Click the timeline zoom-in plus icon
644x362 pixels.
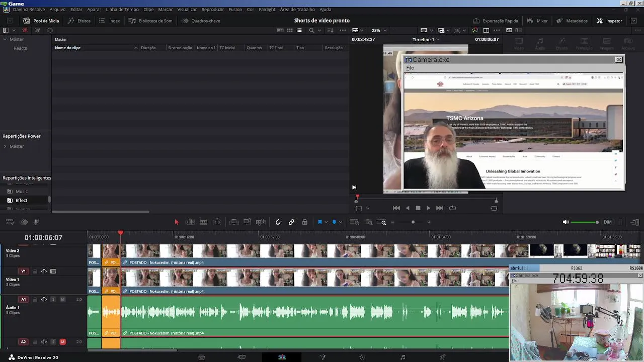429,222
